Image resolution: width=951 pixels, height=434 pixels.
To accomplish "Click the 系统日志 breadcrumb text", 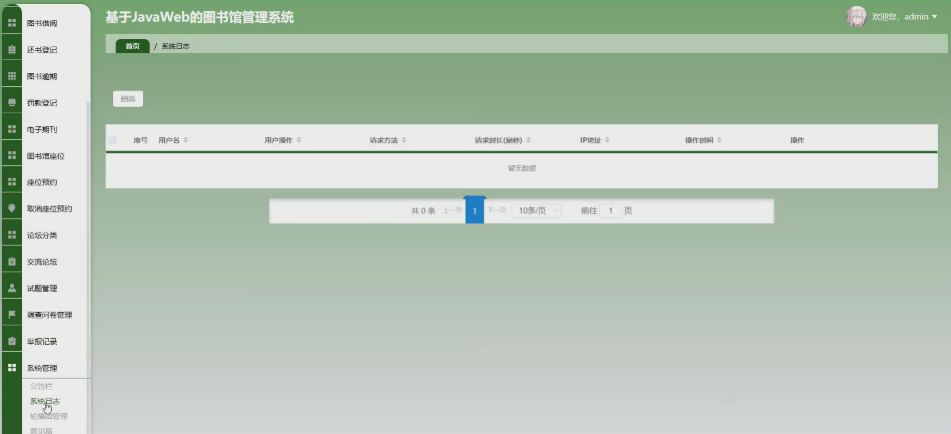I will pos(176,46).
